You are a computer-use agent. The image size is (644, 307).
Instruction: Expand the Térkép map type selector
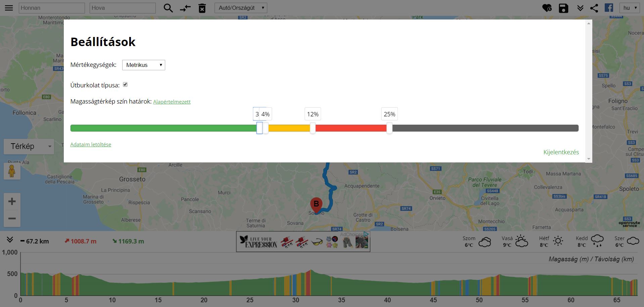point(29,146)
